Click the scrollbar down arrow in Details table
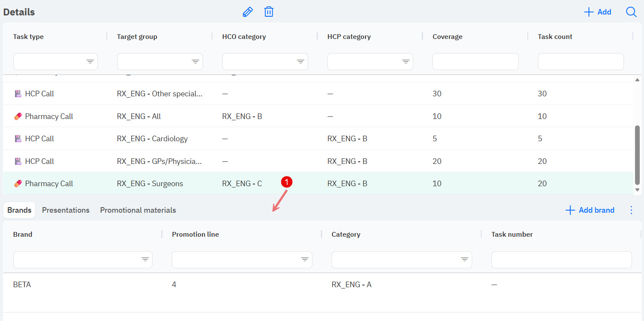The height and width of the screenshot is (321, 644). 637,190
